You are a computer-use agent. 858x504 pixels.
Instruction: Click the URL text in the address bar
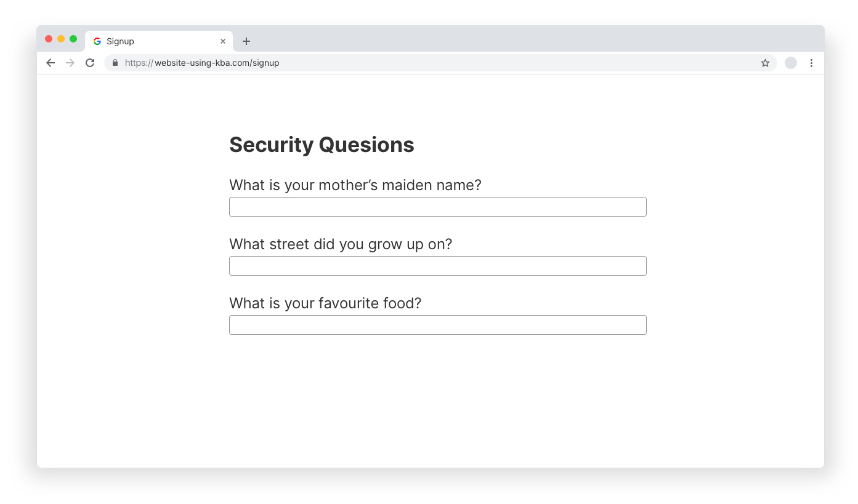pos(202,63)
